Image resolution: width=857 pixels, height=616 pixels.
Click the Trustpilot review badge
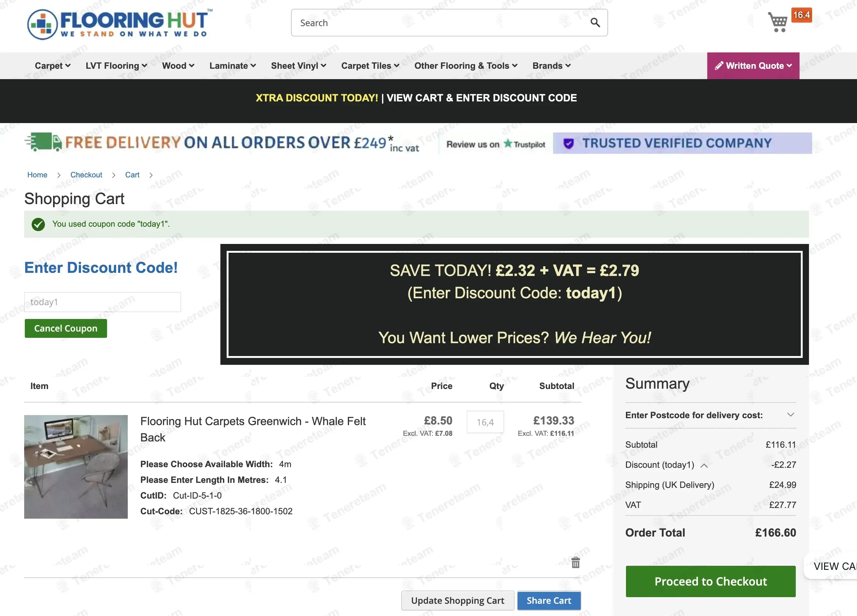495,144
